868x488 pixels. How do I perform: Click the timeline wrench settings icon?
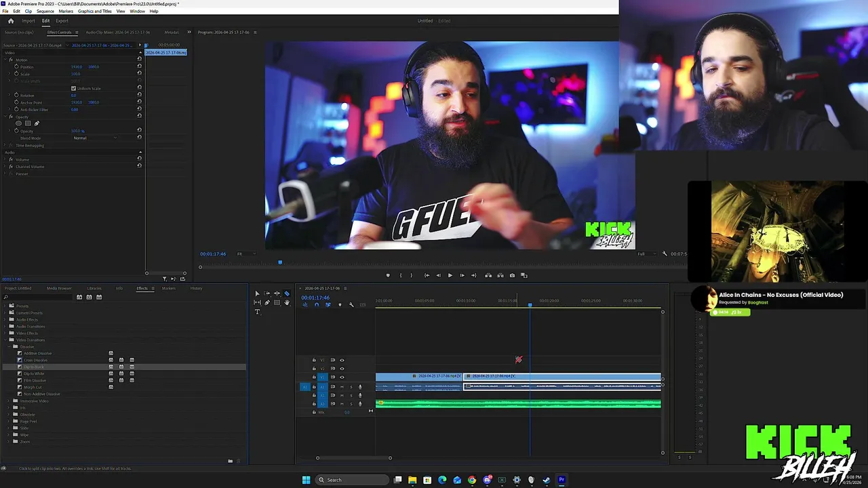point(351,305)
